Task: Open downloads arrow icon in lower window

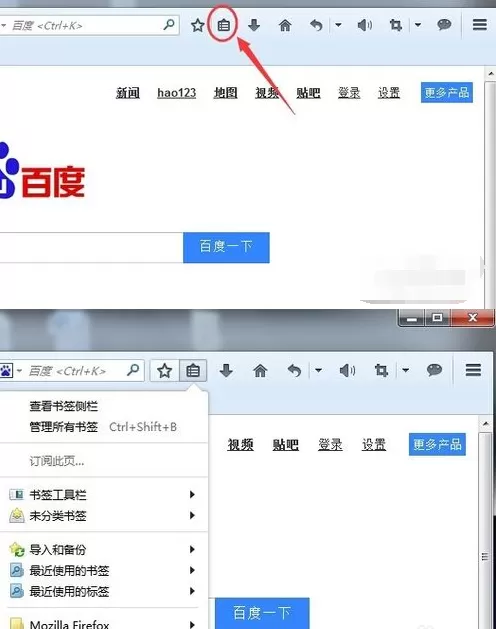Action: pos(226,370)
